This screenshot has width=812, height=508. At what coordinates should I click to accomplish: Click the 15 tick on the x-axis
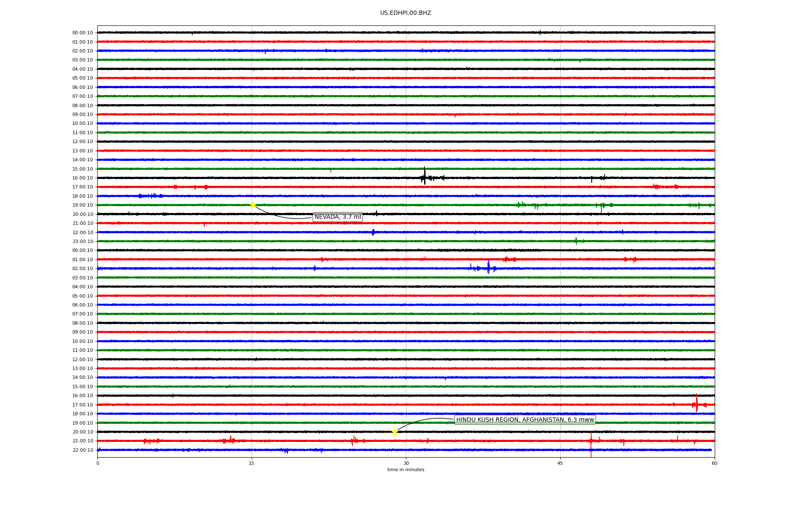[252, 463]
